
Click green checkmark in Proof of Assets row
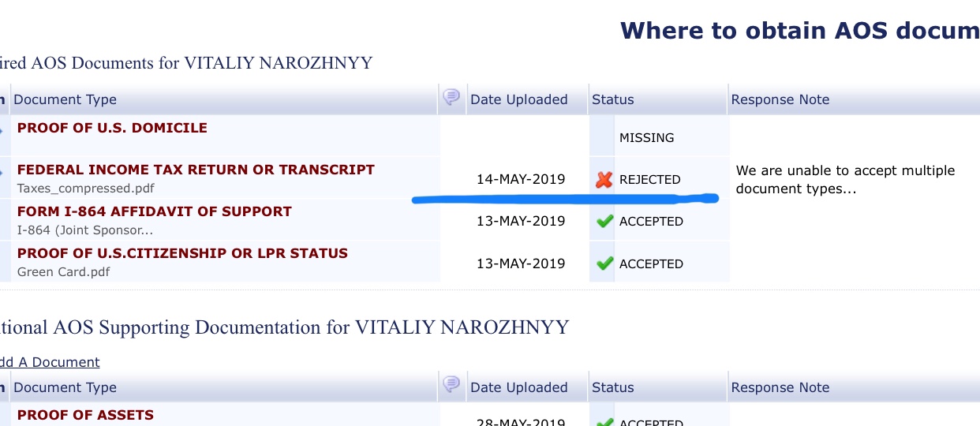604,422
